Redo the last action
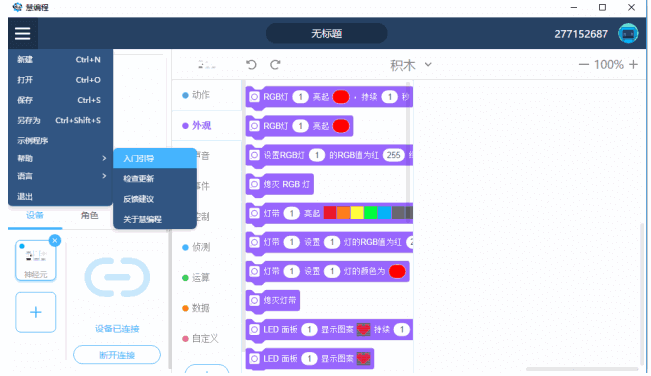The image size is (651, 376). click(x=275, y=65)
